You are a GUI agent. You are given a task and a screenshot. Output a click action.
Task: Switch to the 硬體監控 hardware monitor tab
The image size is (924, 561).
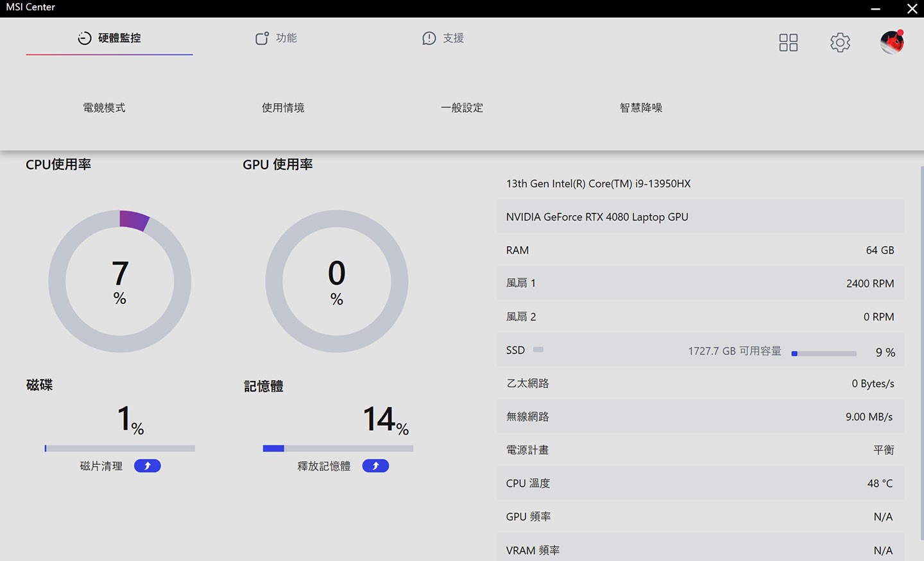coord(110,38)
